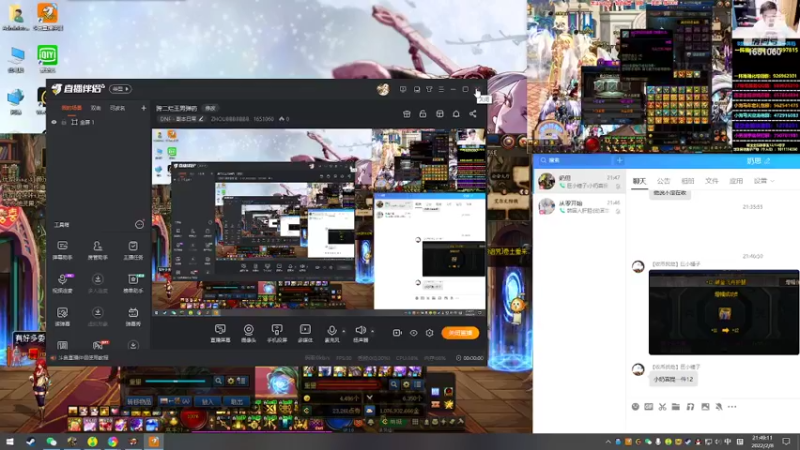Viewport: 800px width, 450px height.
Task: Click the plus icon beside chat search
Action: pos(619,160)
